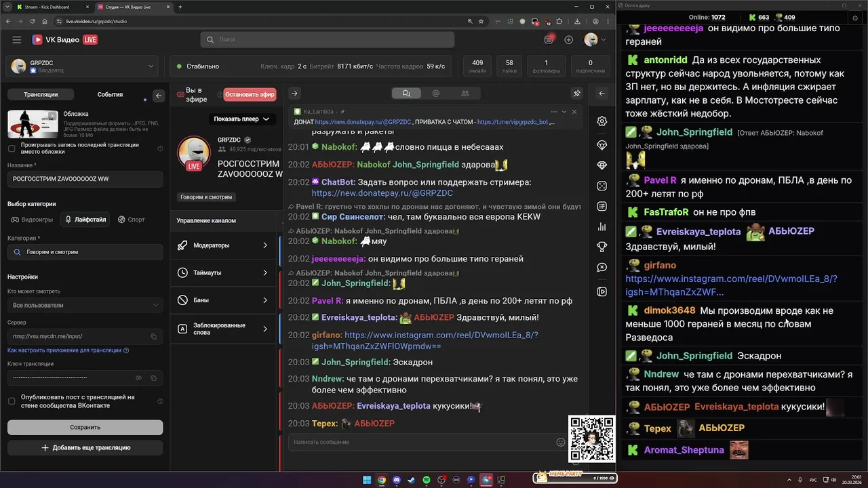This screenshot has height=488, width=868.
Task: Click the Название stream title field
Action: [x=85, y=179]
